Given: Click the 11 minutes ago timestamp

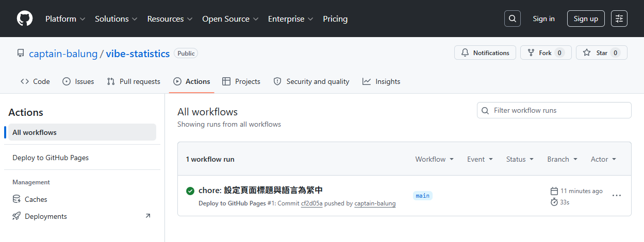Looking at the screenshot, I should (582, 191).
